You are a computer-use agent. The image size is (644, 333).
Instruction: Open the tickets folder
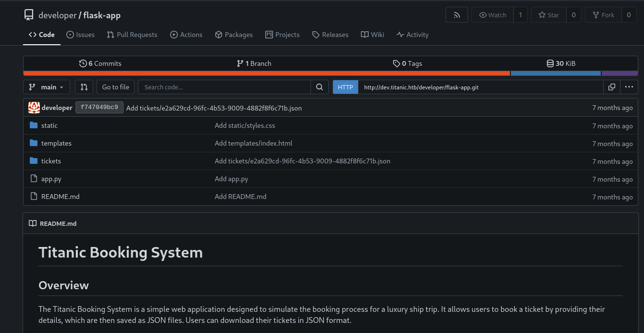click(51, 161)
